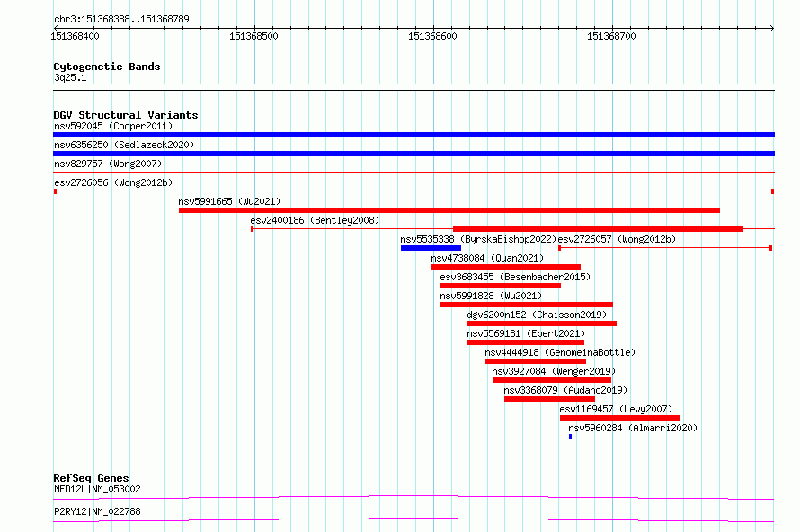Select the red bar of dgv6200n152
Screen dimensions: 800x532
pos(542,324)
